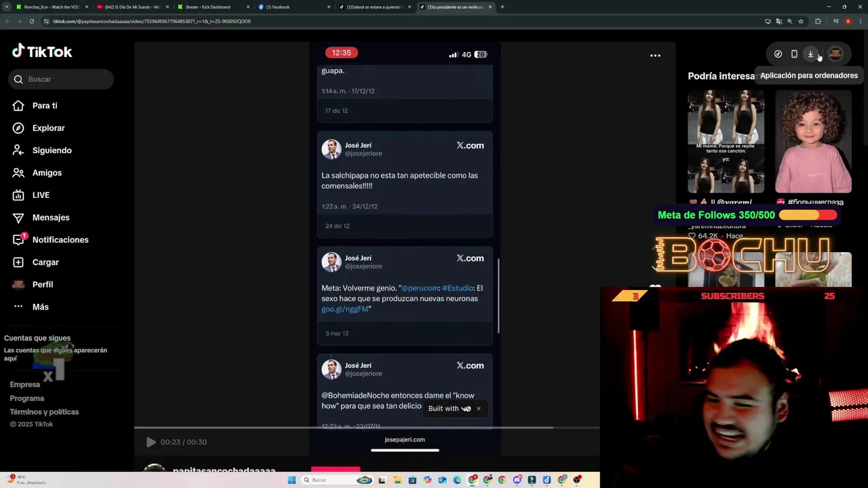Reload the TikTok page
This screenshot has height=488, width=868.
click(x=32, y=21)
